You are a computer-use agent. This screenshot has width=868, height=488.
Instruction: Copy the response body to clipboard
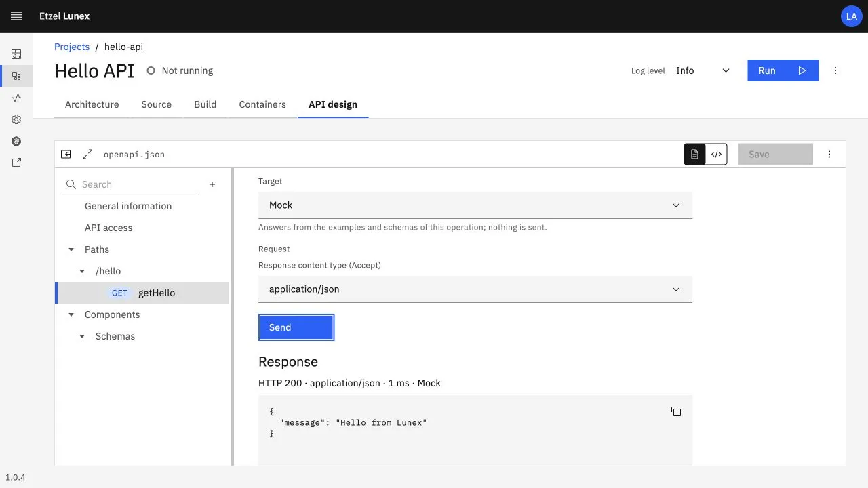pyautogui.click(x=676, y=411)
